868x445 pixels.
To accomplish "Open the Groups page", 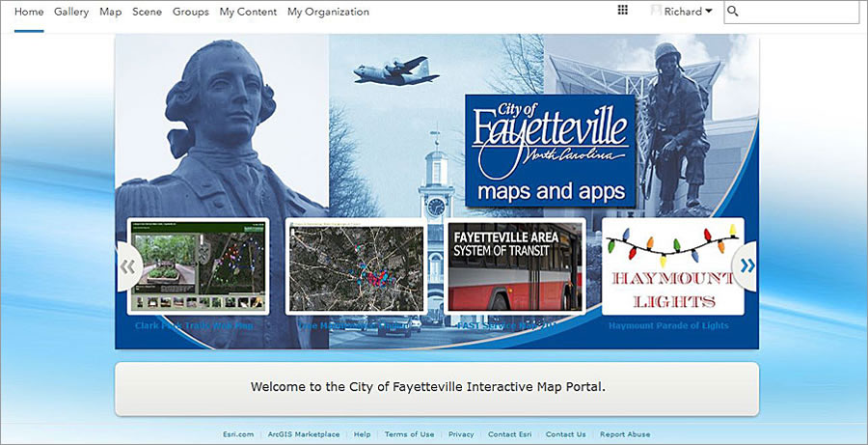I will click(190, 12).
